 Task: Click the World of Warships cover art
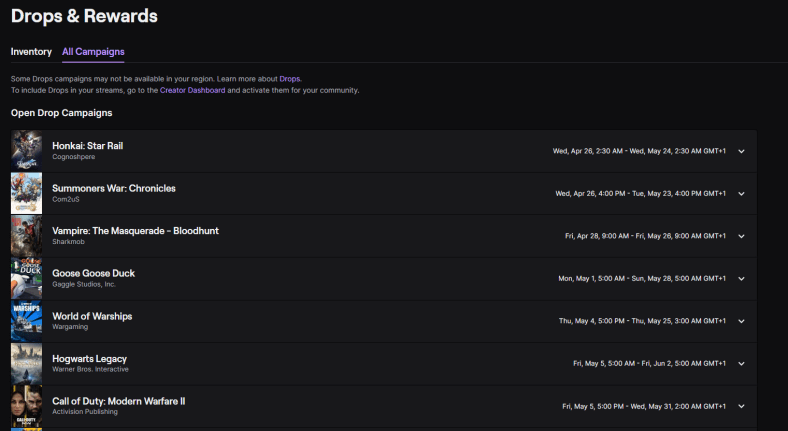(x=27, y=321)
